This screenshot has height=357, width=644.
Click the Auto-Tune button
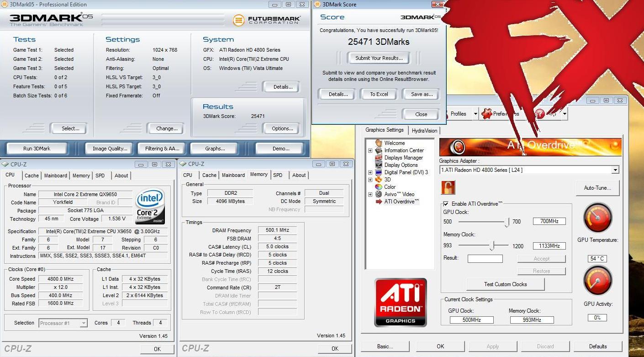tap(597, 188)
